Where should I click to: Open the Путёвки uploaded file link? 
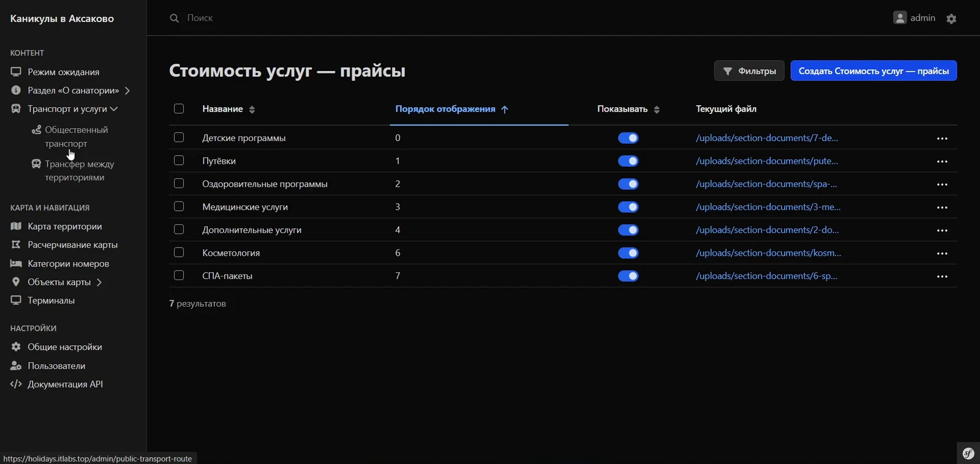pyautogui.click(x=767, y=161)
